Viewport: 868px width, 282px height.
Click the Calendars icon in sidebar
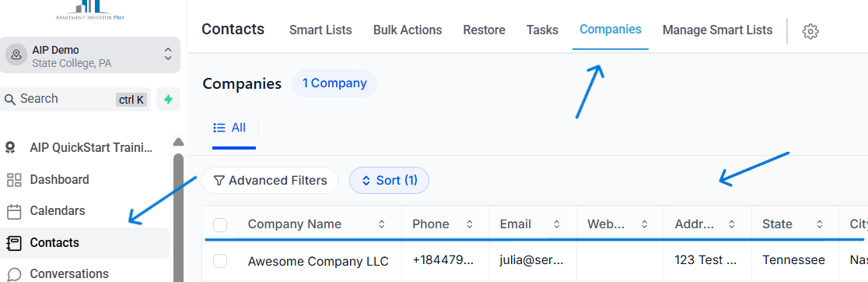point(15,211)
